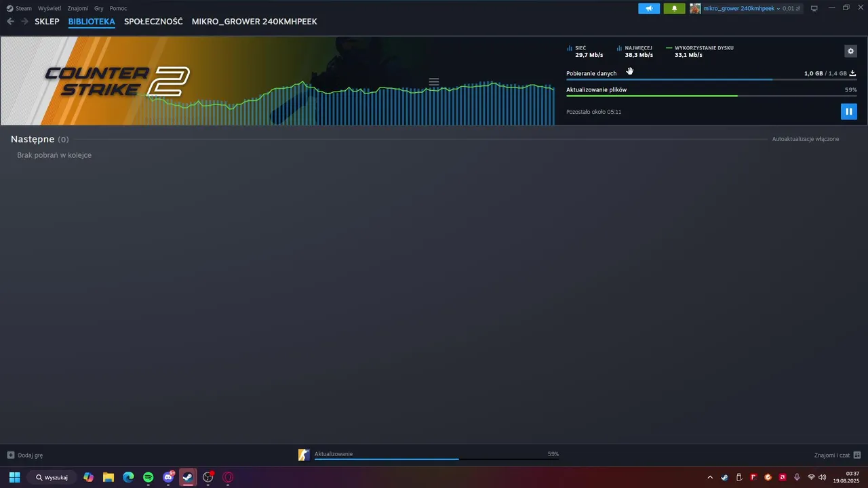Open Wi-Fi network tray icon

[811, 477]
